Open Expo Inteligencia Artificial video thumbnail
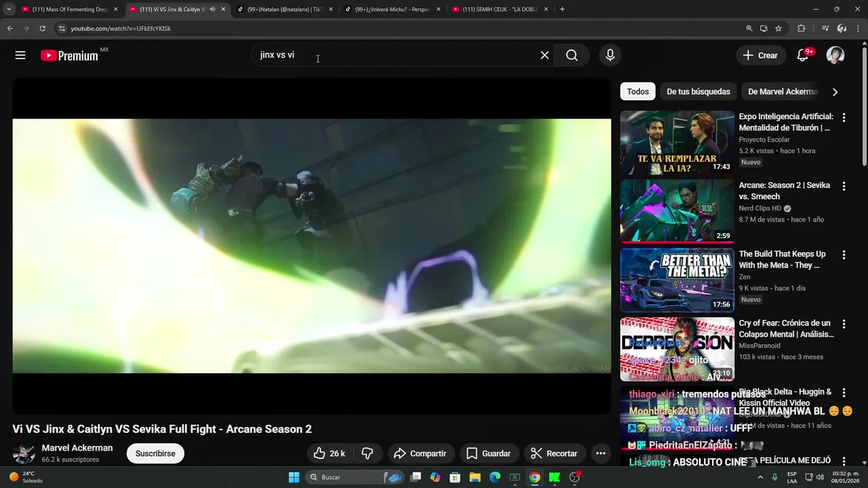 tap(677, 142)
